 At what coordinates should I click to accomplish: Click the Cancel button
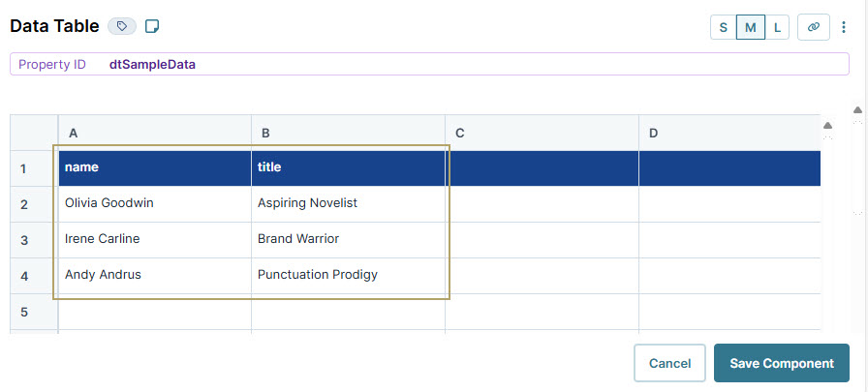(669, 363)
